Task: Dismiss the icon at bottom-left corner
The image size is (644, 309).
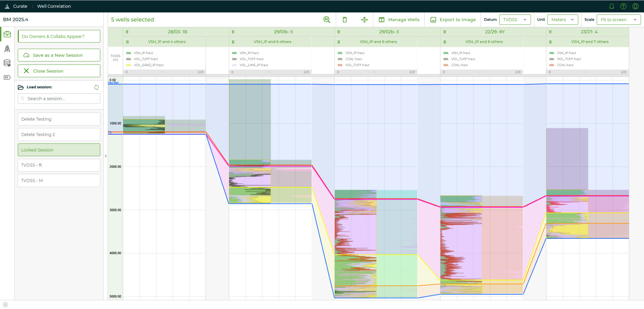Action: 5,305
